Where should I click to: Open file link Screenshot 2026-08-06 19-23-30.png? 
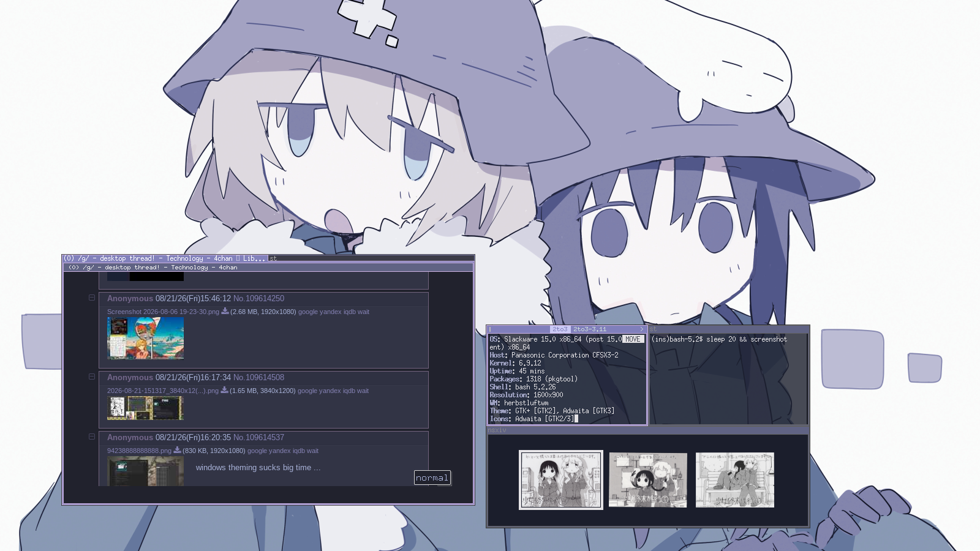(163, 312)
